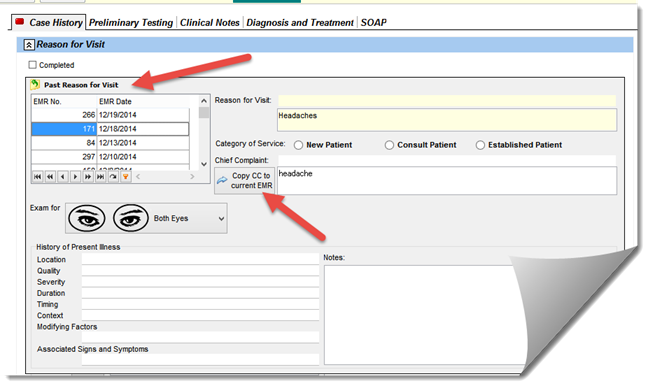The width and height of the screenshot is (648, 386).
Task: Jump forward a page of EMR records
Action: (88, 177)
